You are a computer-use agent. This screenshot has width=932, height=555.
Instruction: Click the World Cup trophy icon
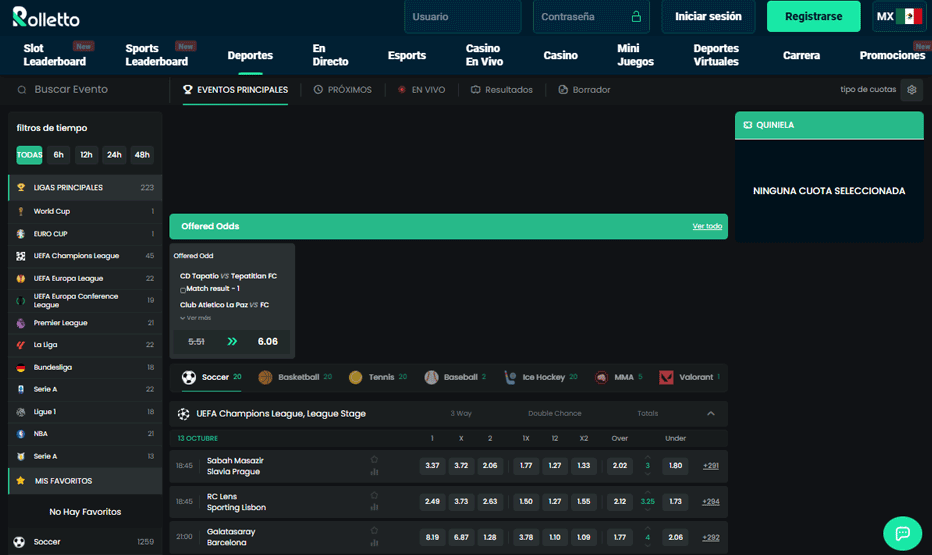point(21,211)
